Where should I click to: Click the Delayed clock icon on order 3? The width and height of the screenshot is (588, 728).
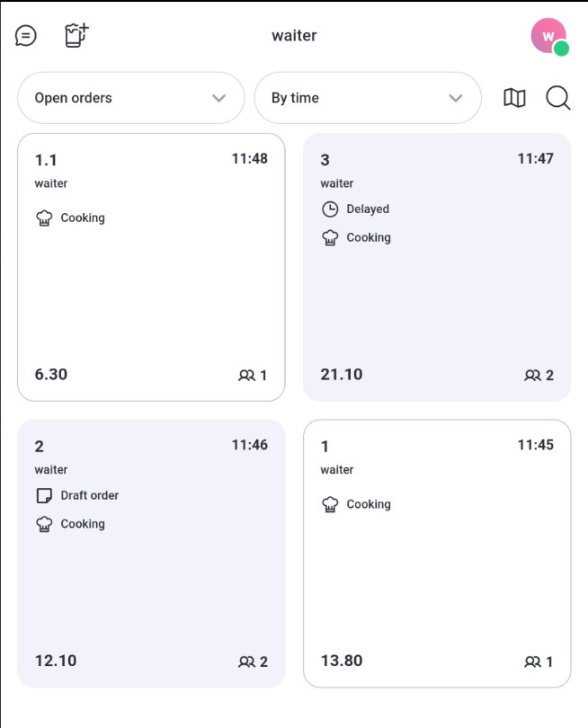point(330,209)
